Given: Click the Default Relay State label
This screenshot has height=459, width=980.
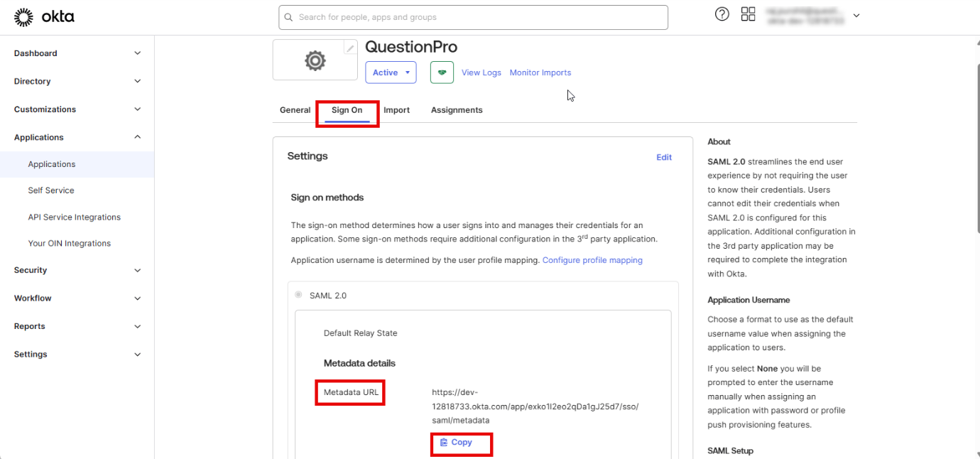Looking at the screenshot, I should coord(361,333).
